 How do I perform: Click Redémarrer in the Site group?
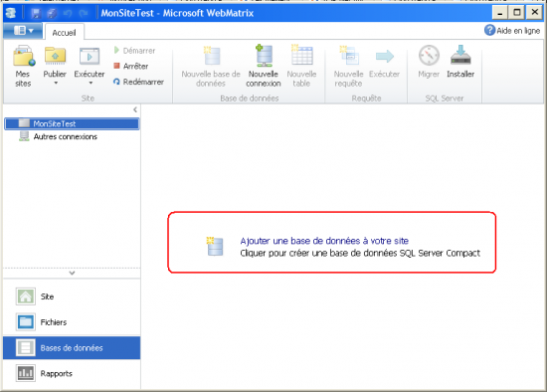138,82
